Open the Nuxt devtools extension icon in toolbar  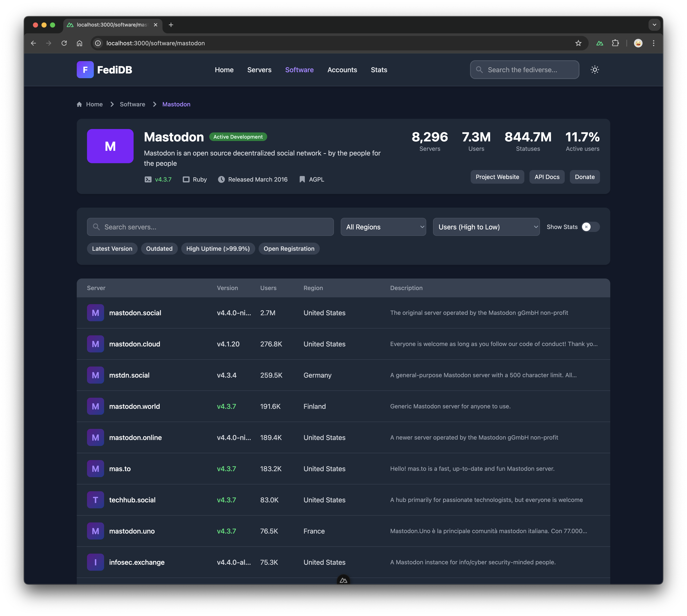(x=600, y=43)
